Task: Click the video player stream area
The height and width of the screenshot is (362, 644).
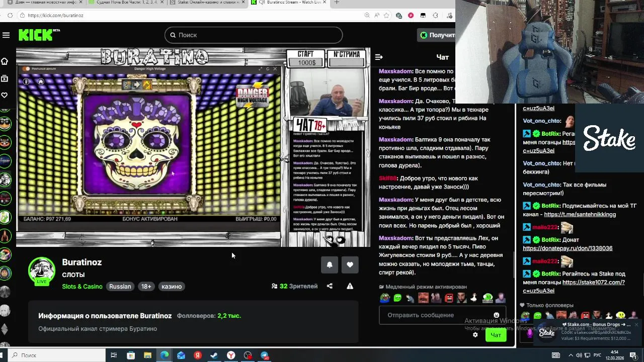Action: click(193, 147)
